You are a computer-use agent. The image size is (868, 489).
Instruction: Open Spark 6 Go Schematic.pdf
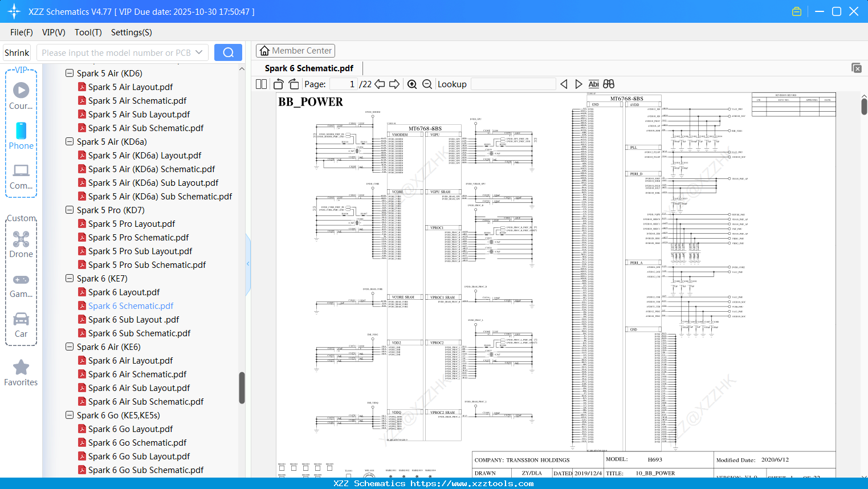pos(138,442)
